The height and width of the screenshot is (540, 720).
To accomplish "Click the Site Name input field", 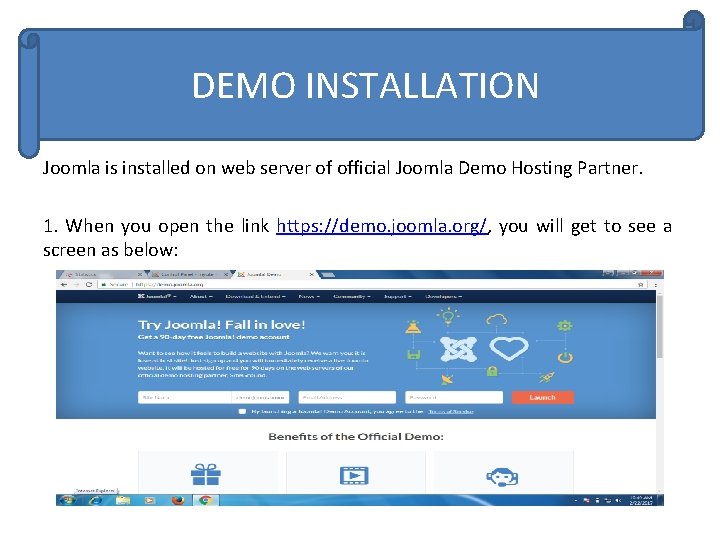I will click(x=185, y=397).
